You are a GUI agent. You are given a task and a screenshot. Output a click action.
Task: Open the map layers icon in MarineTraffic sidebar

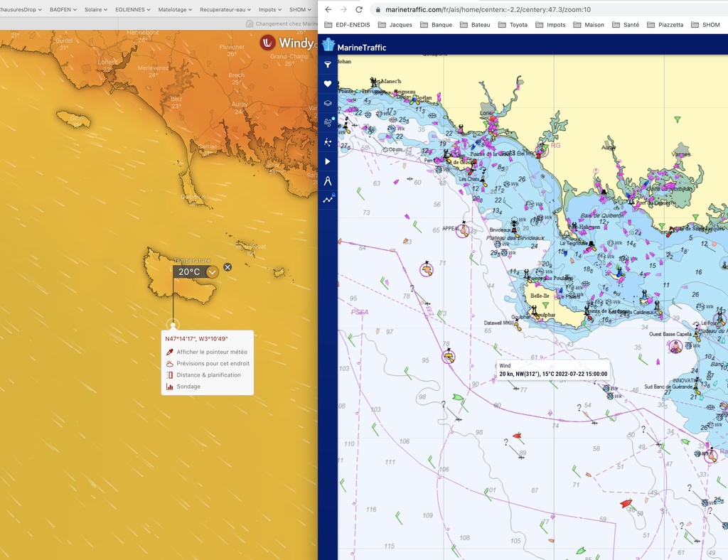(x=327, y=103)
